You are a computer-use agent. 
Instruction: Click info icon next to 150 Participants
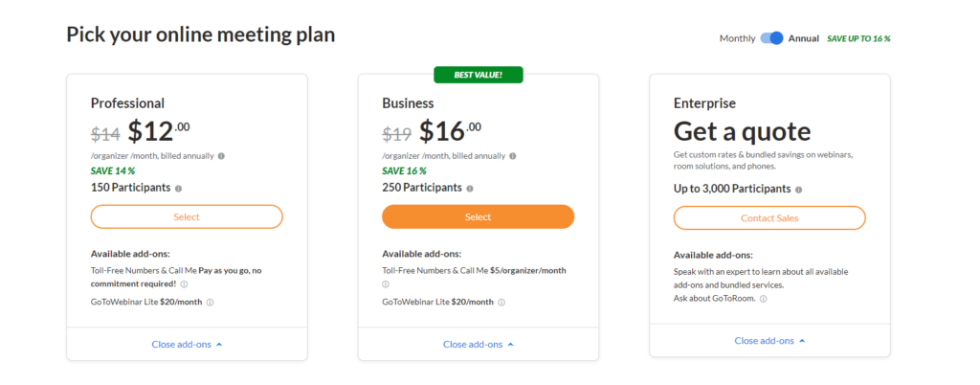[x=179, y=188]
